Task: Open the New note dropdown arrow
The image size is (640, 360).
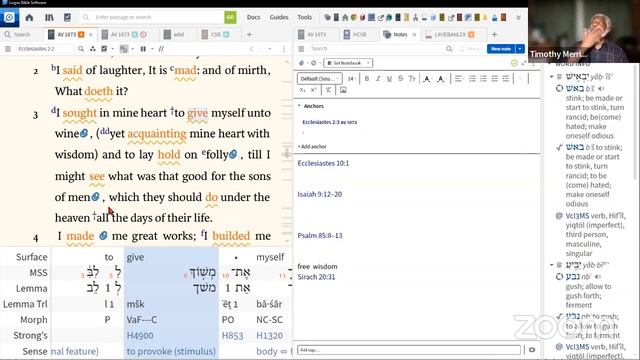Action: pos(520,49)
